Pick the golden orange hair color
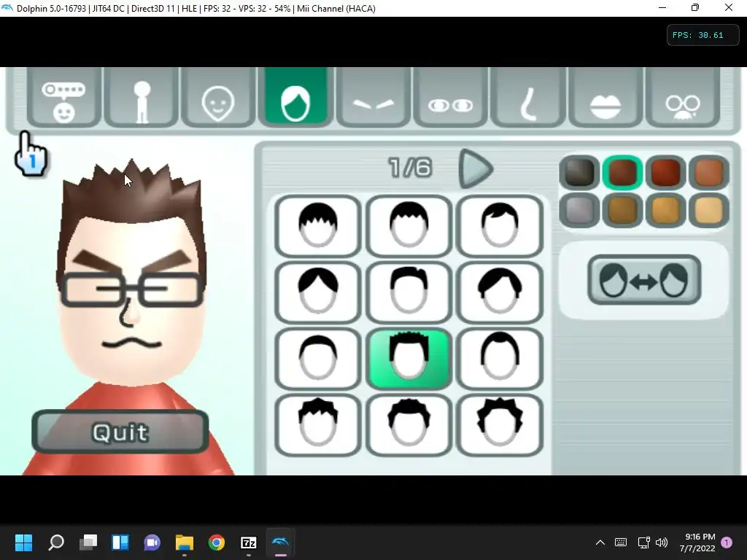 [665, 209]
